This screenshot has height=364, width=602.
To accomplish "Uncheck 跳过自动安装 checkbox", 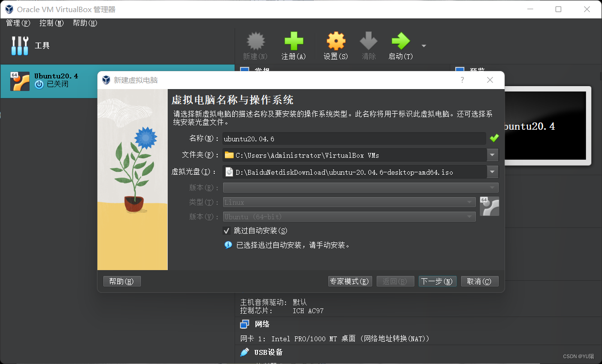I will coord(226,231).
